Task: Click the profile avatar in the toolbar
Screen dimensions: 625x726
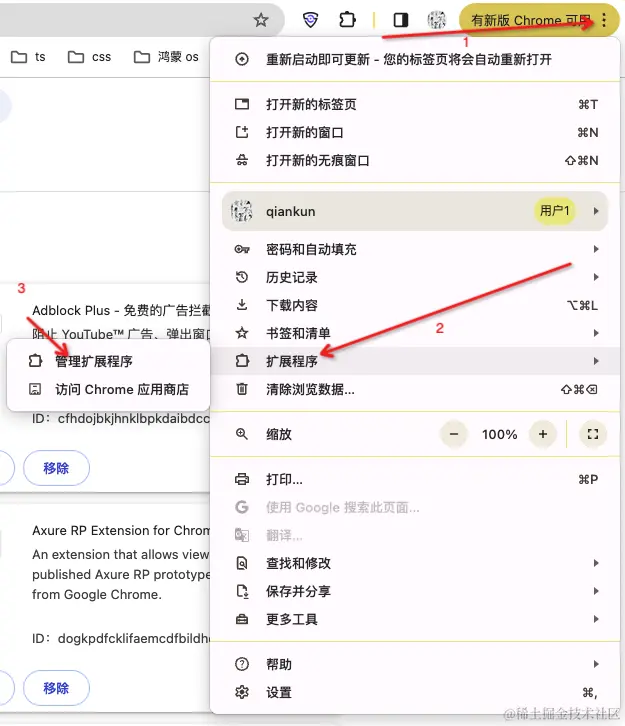Action: [436, 20]
